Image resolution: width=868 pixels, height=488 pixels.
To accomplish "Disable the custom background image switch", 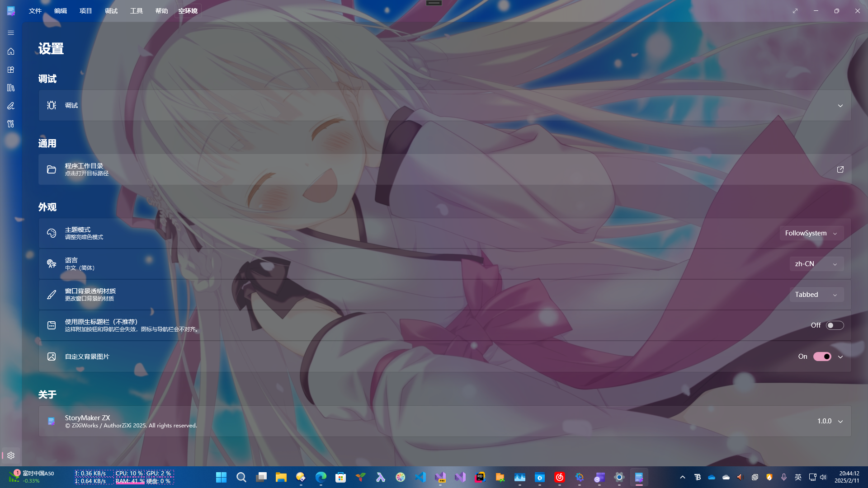I will point(822,357).
